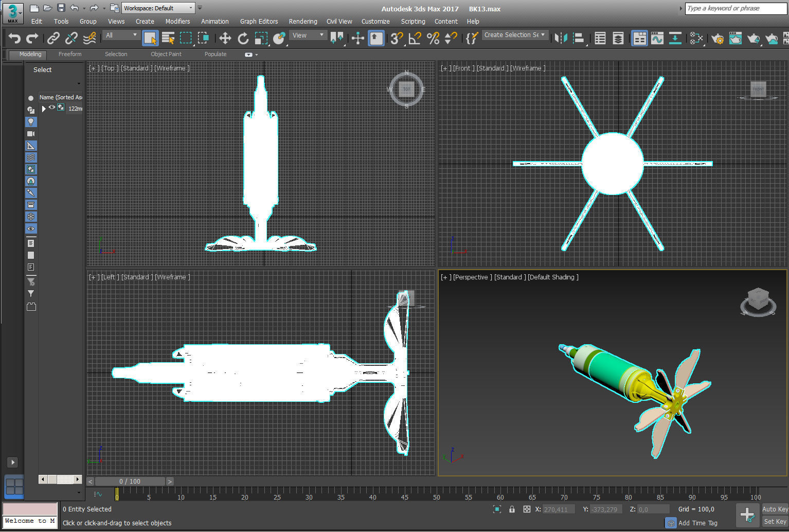Open Scene Explorer toggle icon
Viewport: 789px width, 532px height.
600,38
